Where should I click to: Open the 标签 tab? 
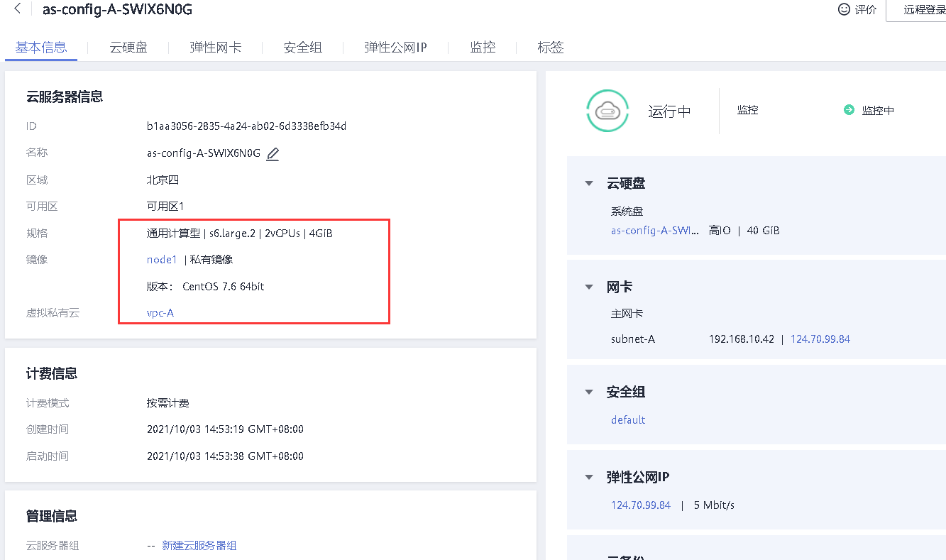coord(551,48)
